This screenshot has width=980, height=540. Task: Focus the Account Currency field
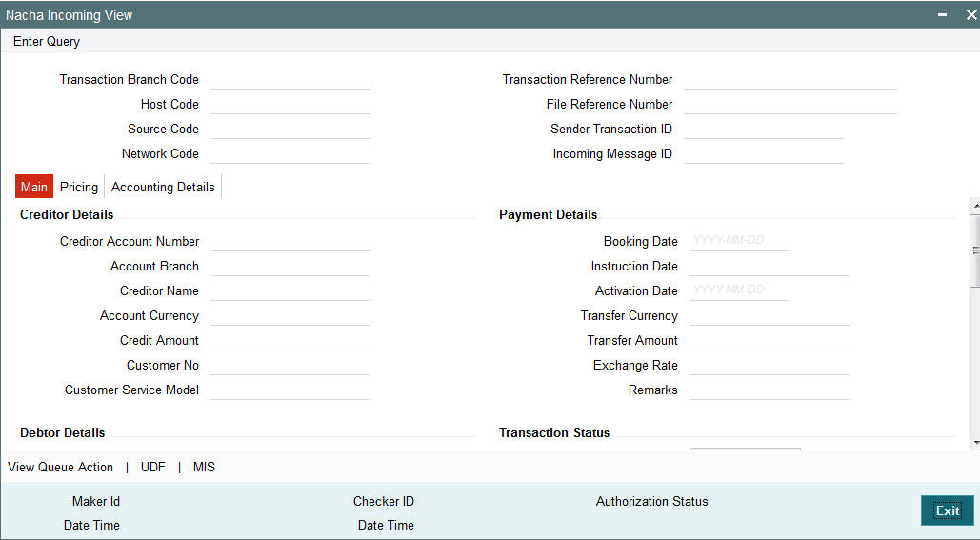click(x=290, y=315)
